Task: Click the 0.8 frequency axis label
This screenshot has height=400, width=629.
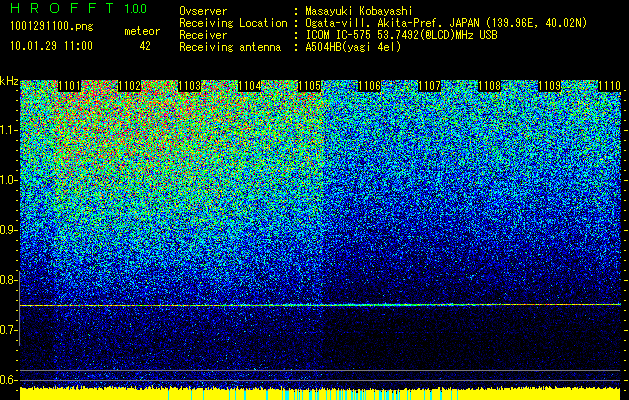Action: 8,280
